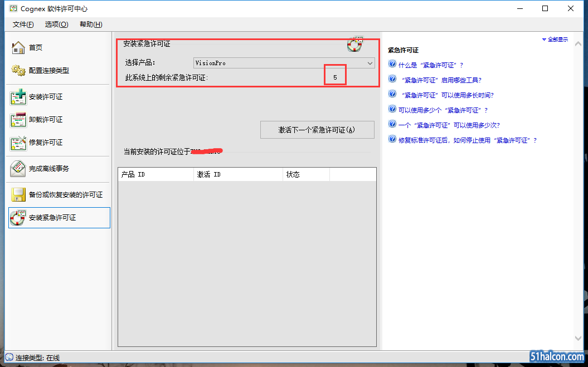The height and width of the screenshot is (367, 588).
Task: Click the 配置连接类型 gears icon
Action: click(18, 70)
